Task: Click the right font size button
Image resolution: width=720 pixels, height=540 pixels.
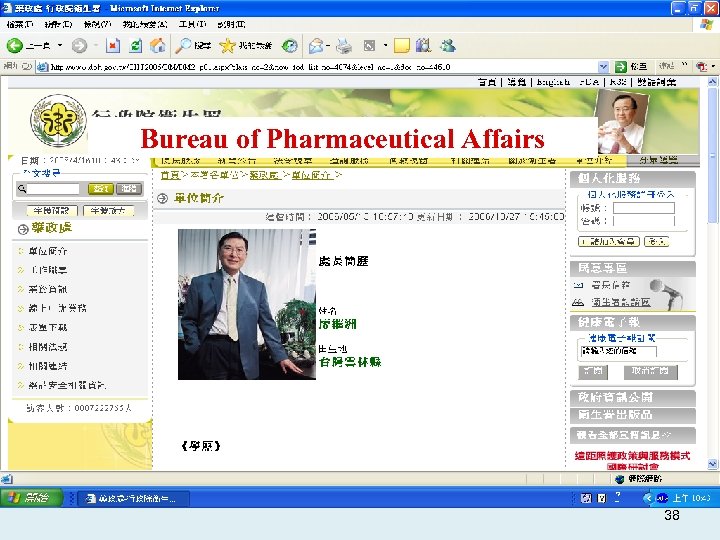Action: 108,210
